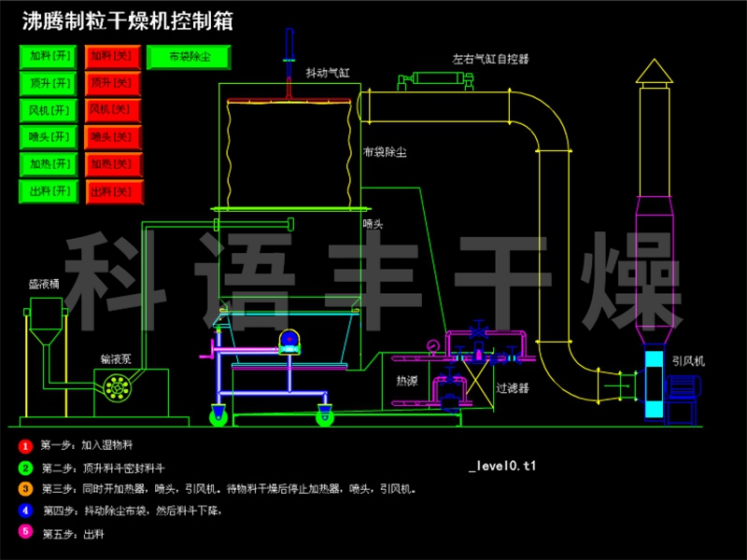
Task: Click the yellow elbow exhaust duct
Action: point(539,121)
